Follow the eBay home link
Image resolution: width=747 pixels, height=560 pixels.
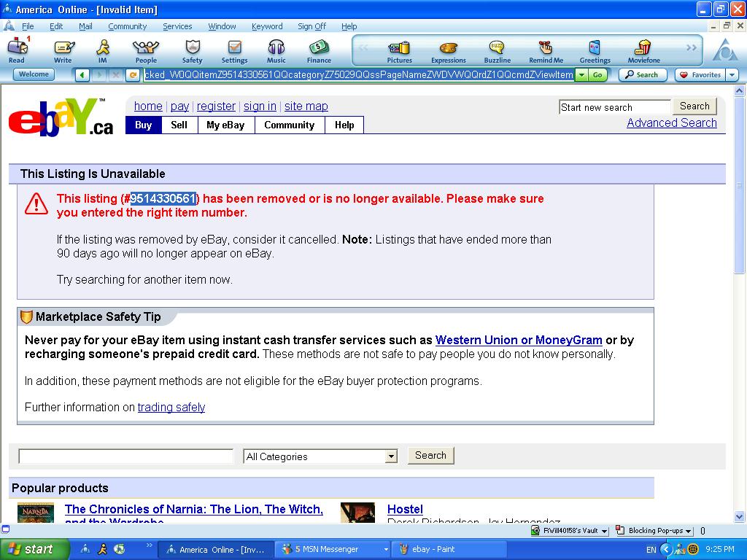click(x=148, y=106)
